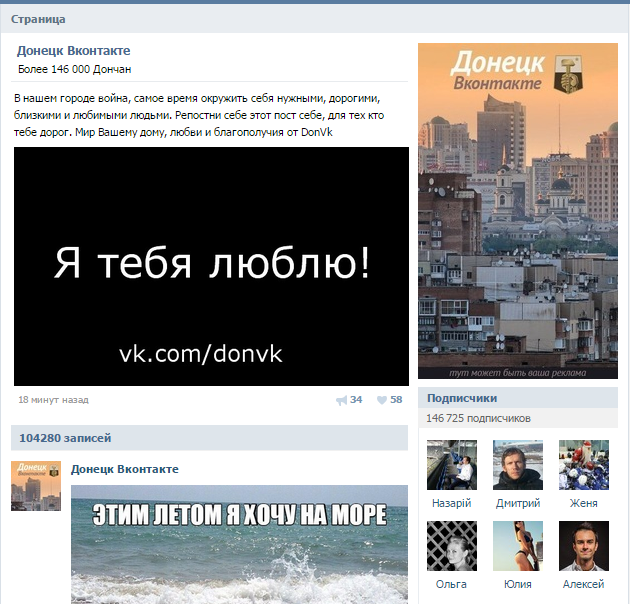630x604 pixels.
Task: Open the wall post author link Донецк Вконтакте
Action: 125,469
